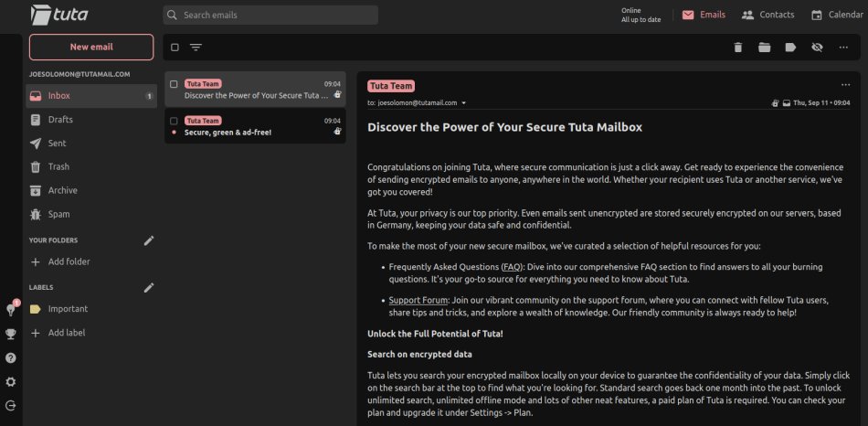
Task: Open the filter emails icon
Action: (196, 48)
